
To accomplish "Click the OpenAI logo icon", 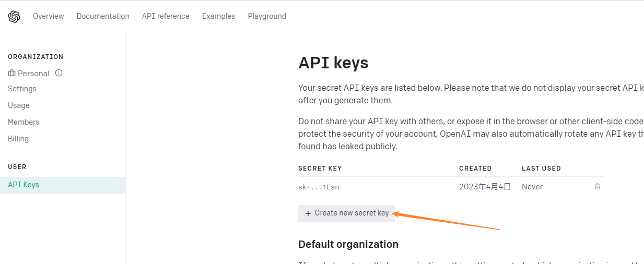I will [x=14, y=17].
